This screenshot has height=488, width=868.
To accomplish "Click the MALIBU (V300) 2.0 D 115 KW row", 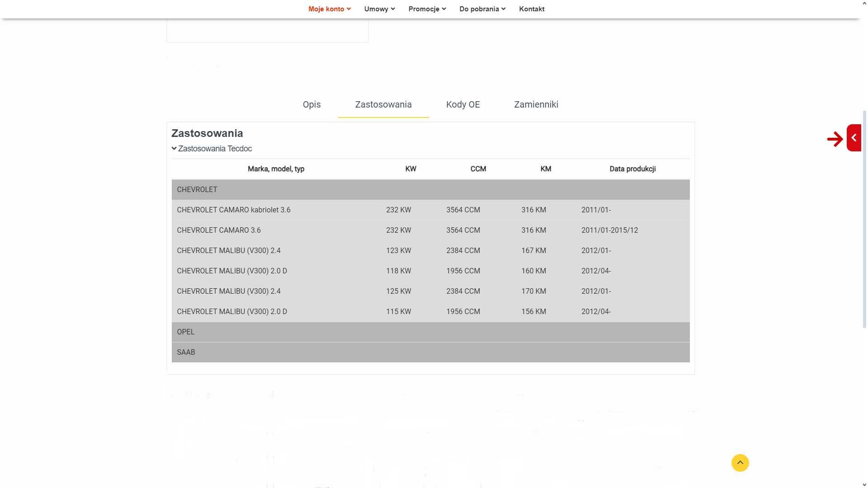I will click(430, 311).
